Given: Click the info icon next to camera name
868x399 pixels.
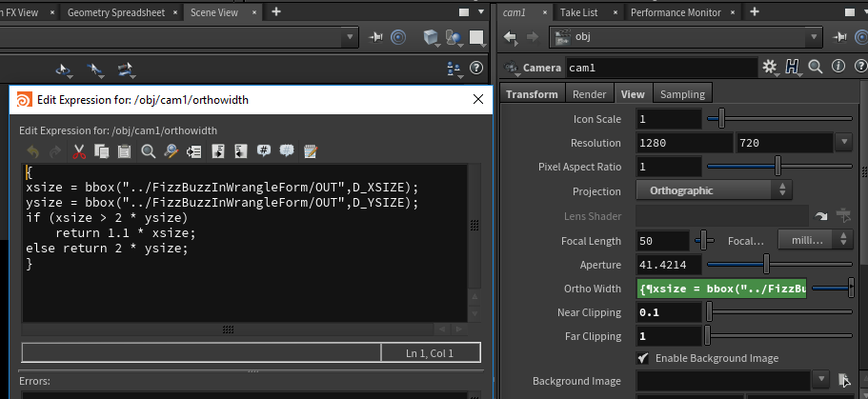Looking at the screenshot, I should pyautogui.click(x=837, y=68).
